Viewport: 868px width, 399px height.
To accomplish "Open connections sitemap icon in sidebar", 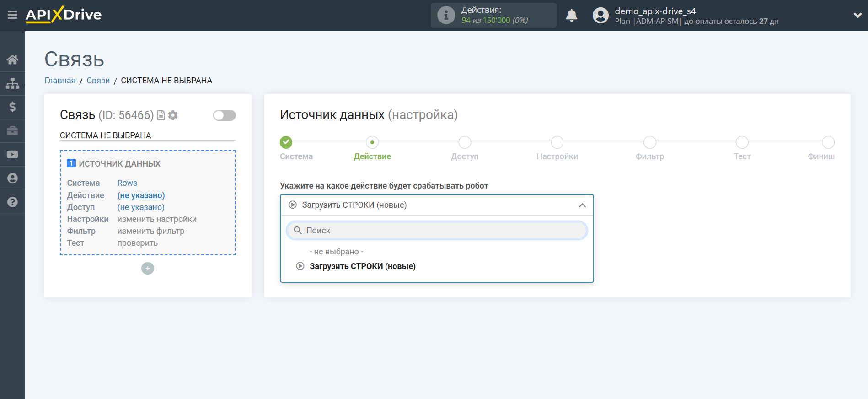I will [12, 83].
